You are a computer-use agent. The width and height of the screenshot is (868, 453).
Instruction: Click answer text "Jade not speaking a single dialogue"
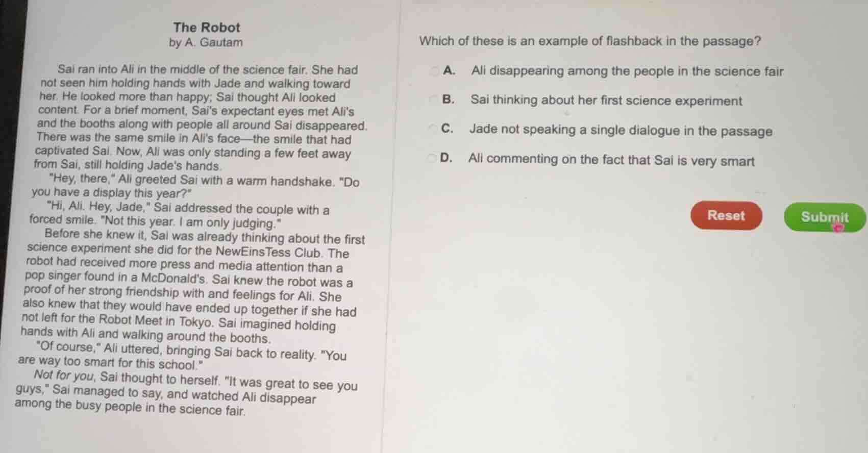pos(620,130)
